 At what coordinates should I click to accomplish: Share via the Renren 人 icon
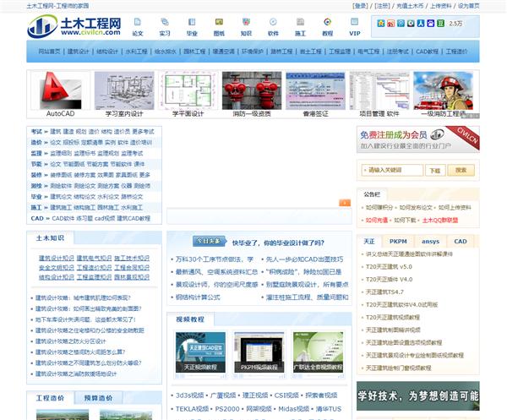click(x=421, y=24)
